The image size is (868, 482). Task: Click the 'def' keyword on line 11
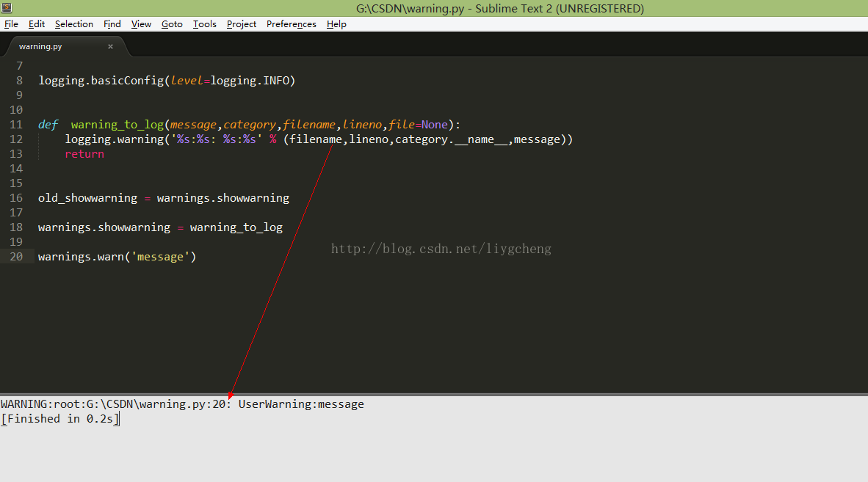click(x=48, y=125)
